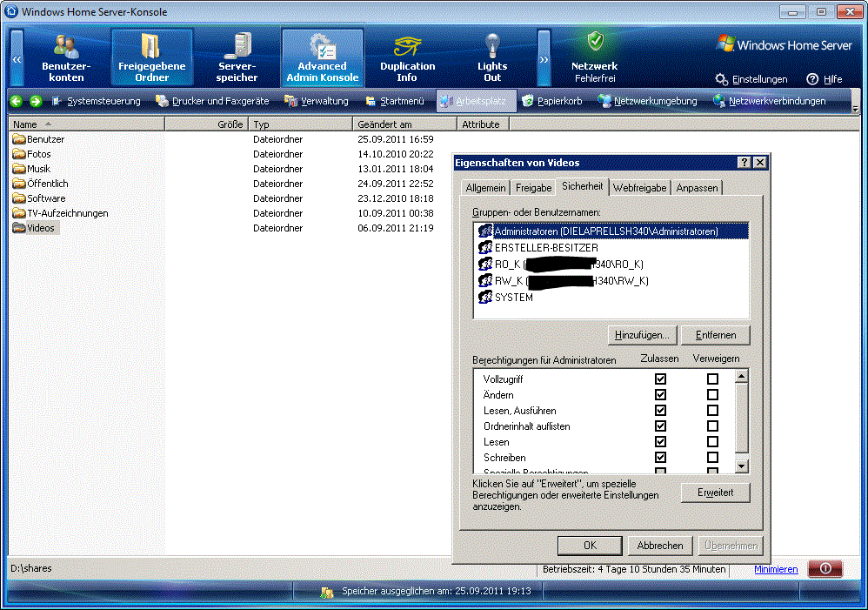Viewport: 868px width, 610px height.
Task: Switch to the Webfreigabe tab
Action: point(640,188)
